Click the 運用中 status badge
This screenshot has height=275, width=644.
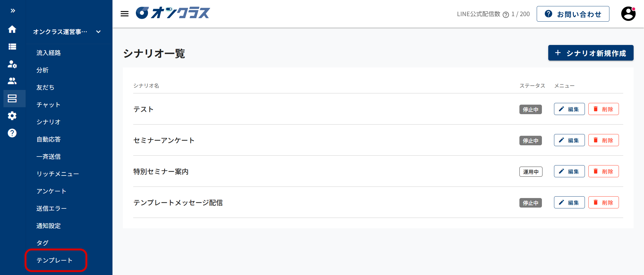pos(531,172)
